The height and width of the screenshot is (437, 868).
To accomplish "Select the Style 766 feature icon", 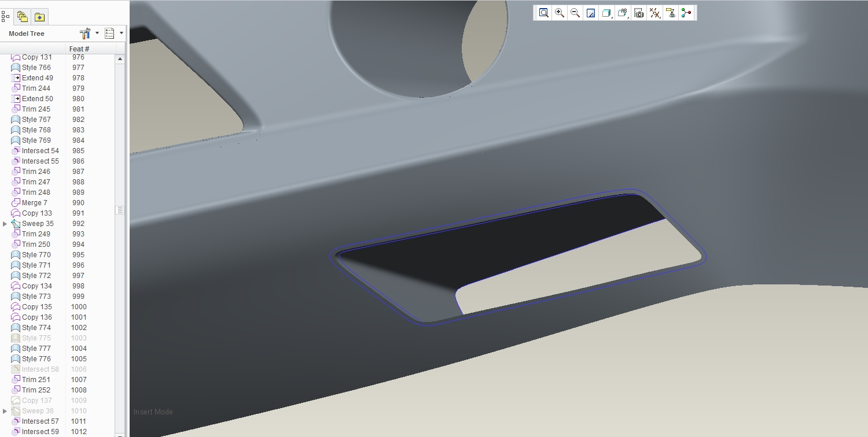I will 16,68.
